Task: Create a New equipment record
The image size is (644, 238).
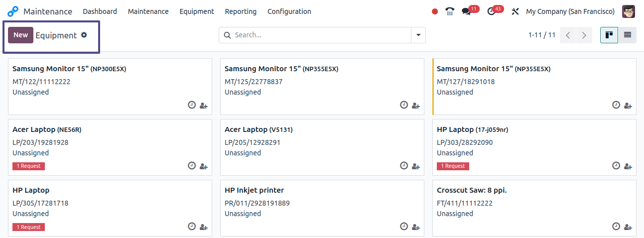Action: (x=20, y=35)
